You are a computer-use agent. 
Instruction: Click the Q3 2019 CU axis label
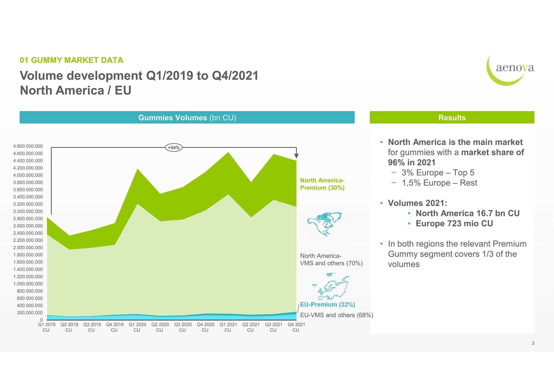(x=92, y=327)
